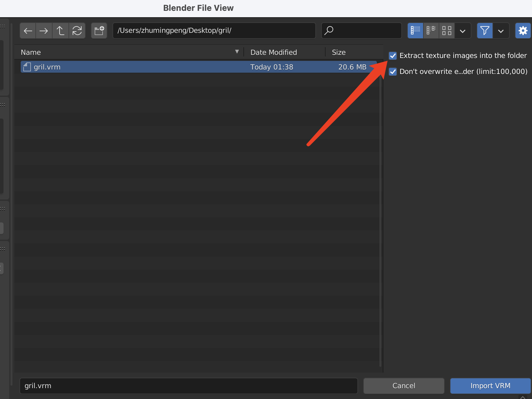Cancel the VRM import

click(x=403, y=386)
